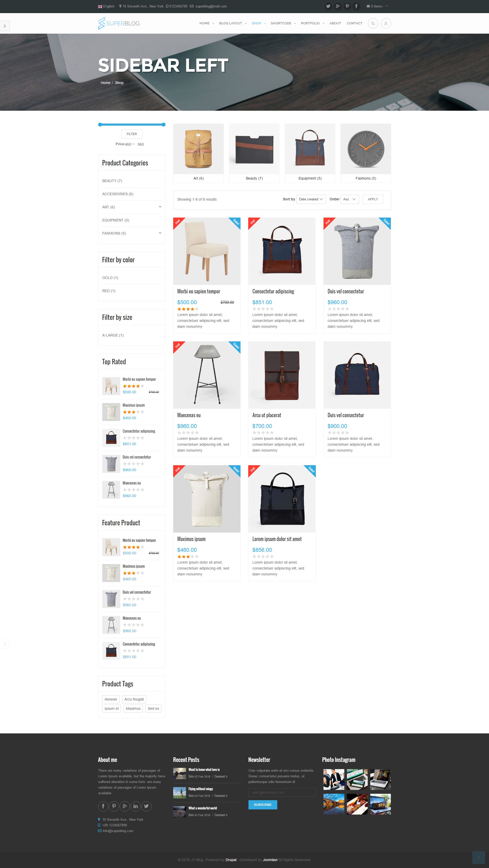This screenshot has height=868, width=489.
Task: Expand the FASHIONS category subcategories
Action: (x=160, y=233)
